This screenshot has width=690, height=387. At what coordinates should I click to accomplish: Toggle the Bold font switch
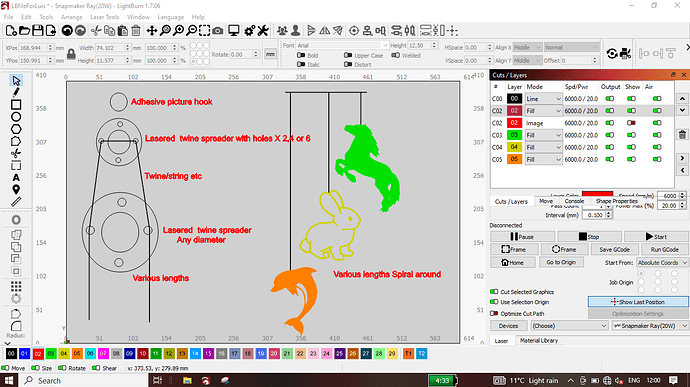click(x=301, y=55)
